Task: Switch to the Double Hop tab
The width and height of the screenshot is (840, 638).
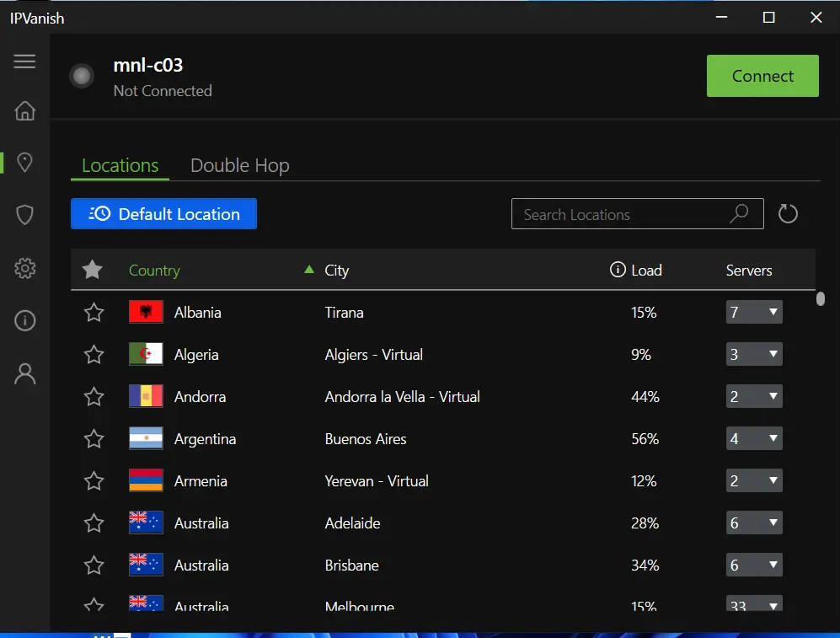Action: click(x=239, y=165)
